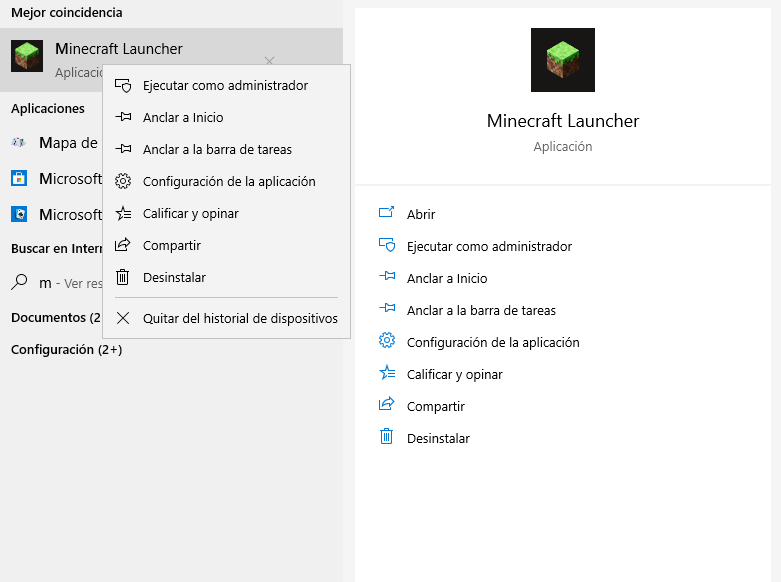Image resolution: width=781 pixels, height=582 pixels.
Task: Click the pin icon beside Anclar a Inicio in context menu
Action: pos(123,117)
